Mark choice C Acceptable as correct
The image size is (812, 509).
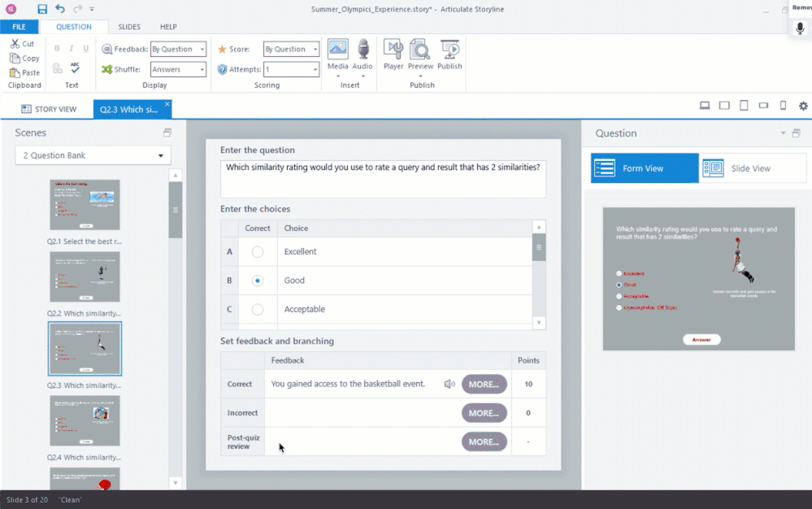click(258, 309)
